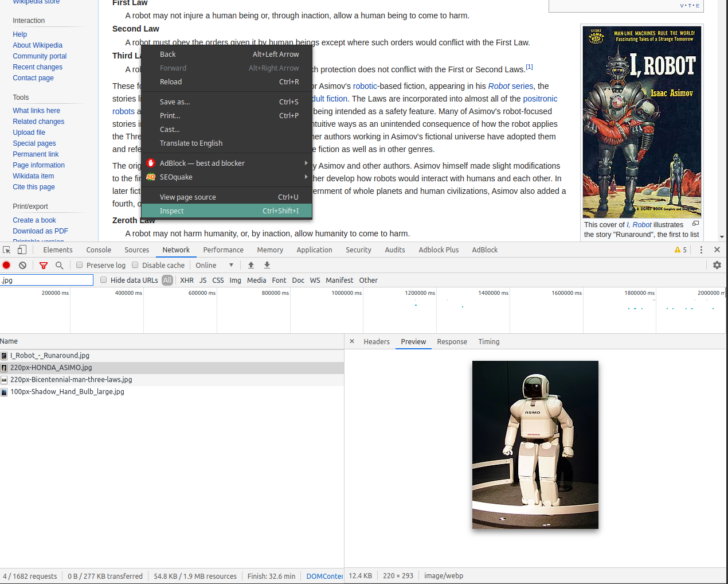Open the Online throttling dropdown
728x584 pixels.
pos(214,266)
